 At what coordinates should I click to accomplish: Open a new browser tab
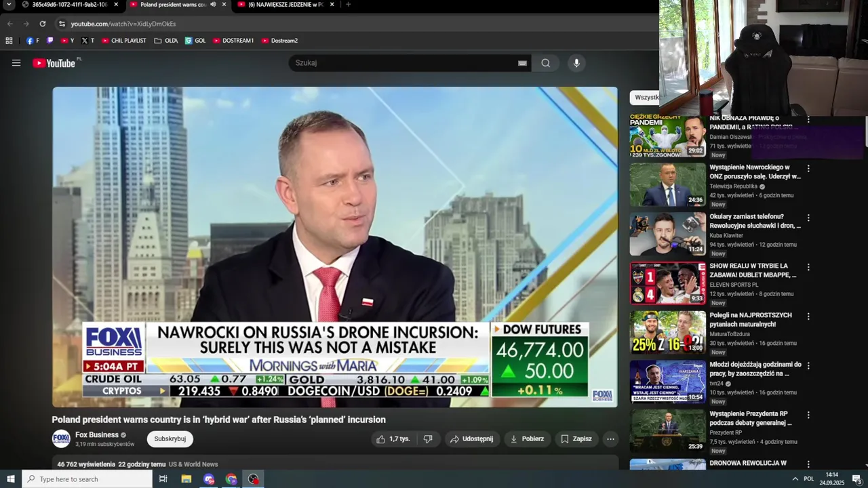348,5
